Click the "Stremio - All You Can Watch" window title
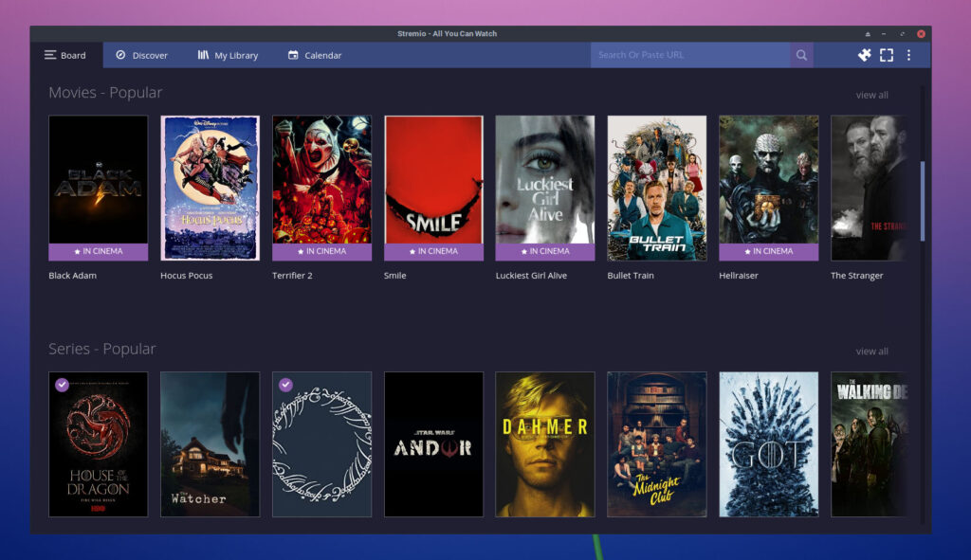This screenshot has height=560, width=971. coord(448,33)
